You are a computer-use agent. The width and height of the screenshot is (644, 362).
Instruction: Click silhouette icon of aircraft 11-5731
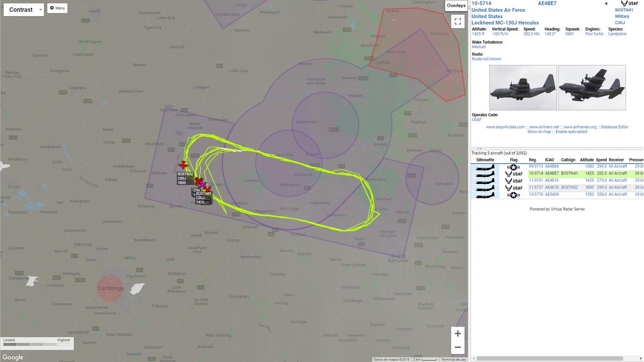(485, 181)
